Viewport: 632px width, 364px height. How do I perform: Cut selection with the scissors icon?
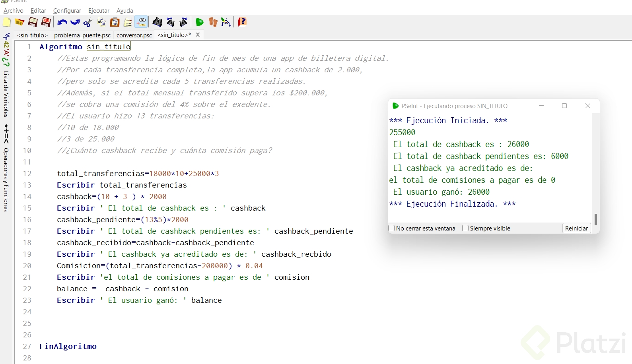click(88, 22)
